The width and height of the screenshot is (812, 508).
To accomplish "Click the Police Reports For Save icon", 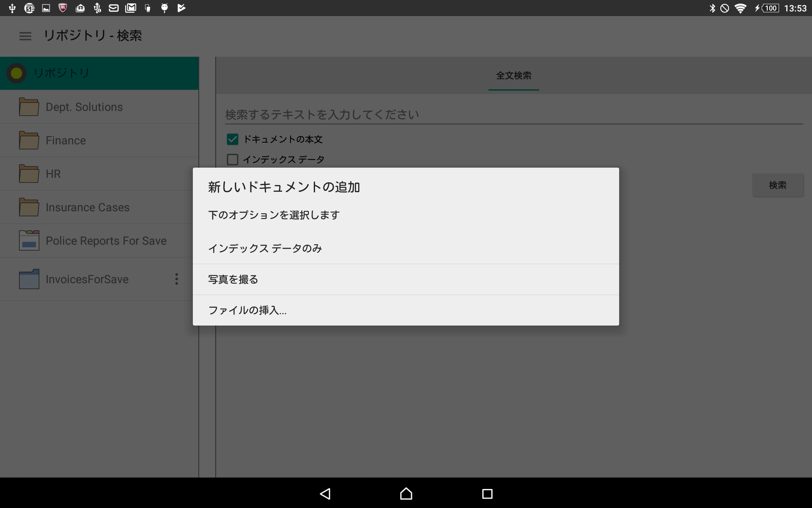I will [29, 240].
